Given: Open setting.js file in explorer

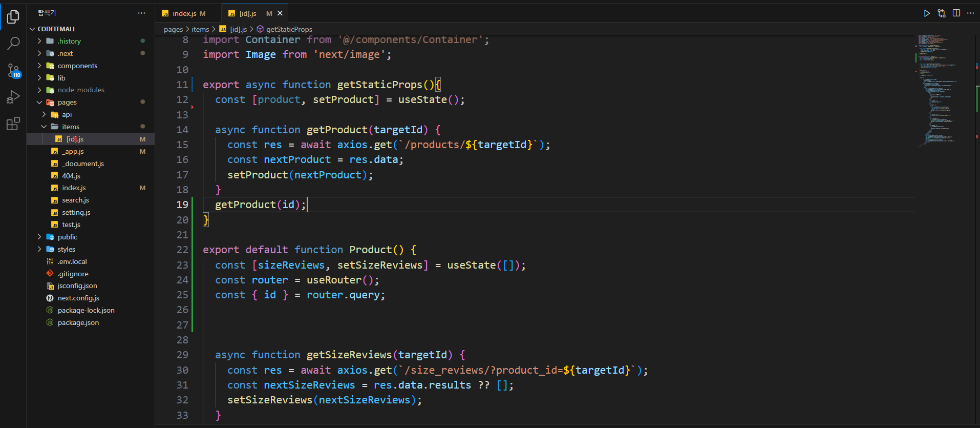Looking at the screenshot, I should click(x=91, y=212).
